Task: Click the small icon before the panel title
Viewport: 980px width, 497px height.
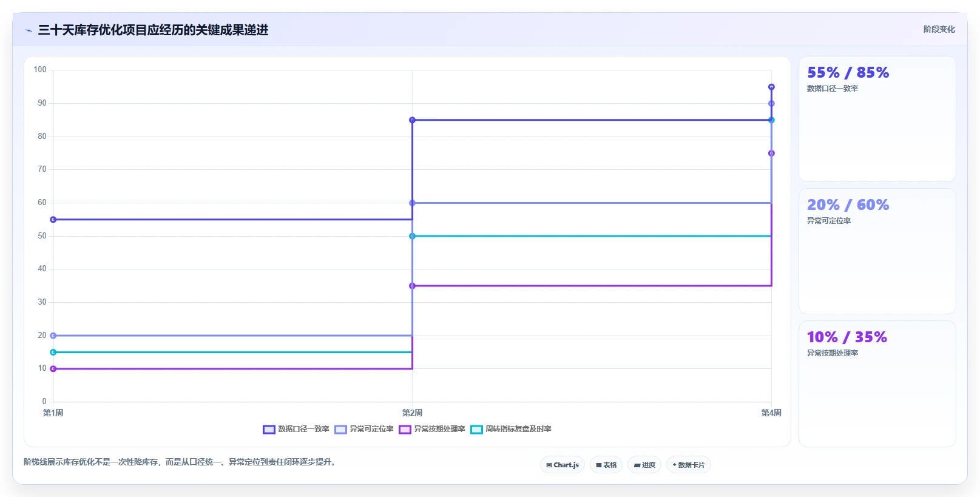Action: (x=29, y=30)
